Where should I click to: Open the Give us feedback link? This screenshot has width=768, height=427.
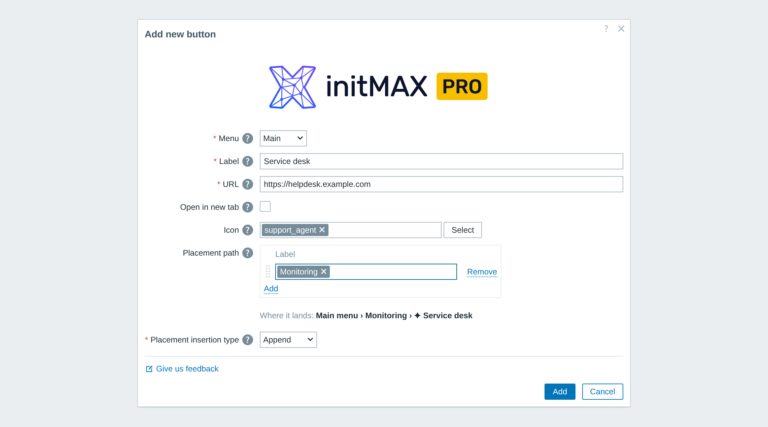pyautogui.click(x=182, y=369)
